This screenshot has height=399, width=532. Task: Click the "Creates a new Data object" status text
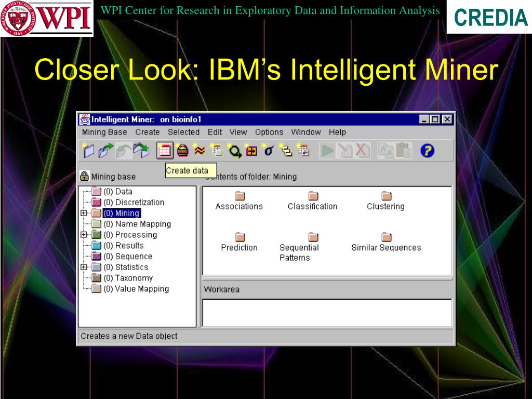[x=129, y=336]
